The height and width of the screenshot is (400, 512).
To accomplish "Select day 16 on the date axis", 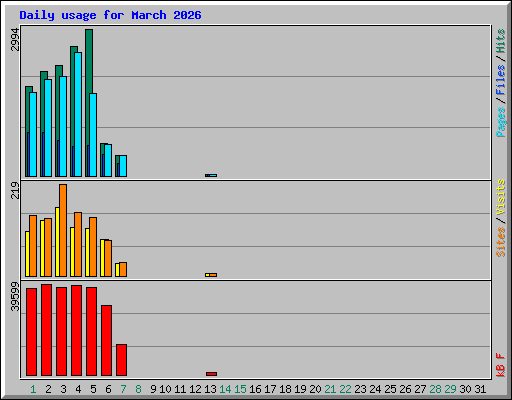I will click(x=255, y=389).
